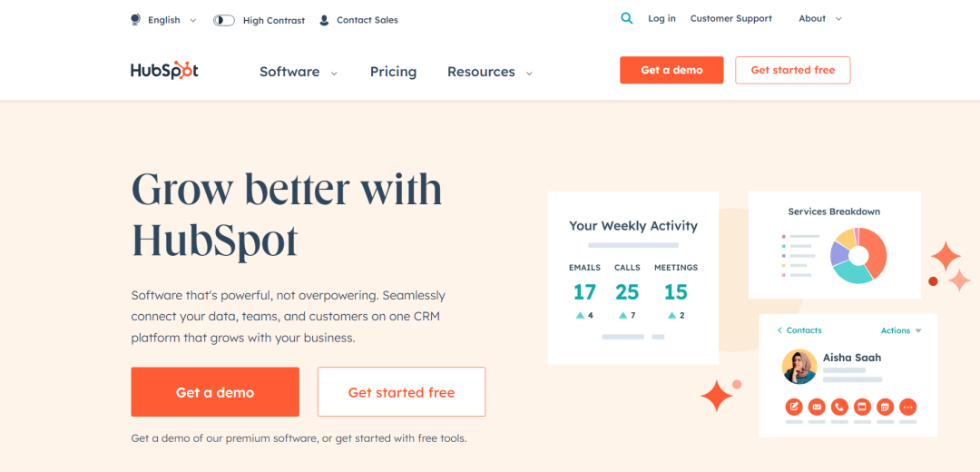980x472 pixels.
Task: Open the Resources navigation menu
Action: [x=490, y=72]
